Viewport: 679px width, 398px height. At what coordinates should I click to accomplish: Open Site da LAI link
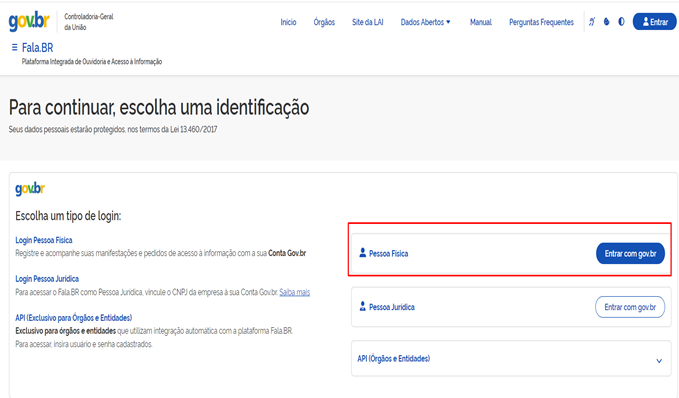(x=368, y=22)
